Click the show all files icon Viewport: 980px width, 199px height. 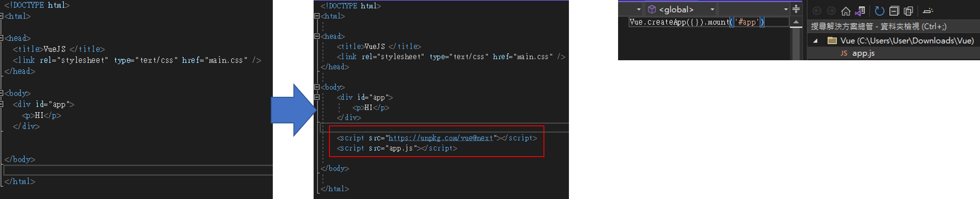click(908, 11)
